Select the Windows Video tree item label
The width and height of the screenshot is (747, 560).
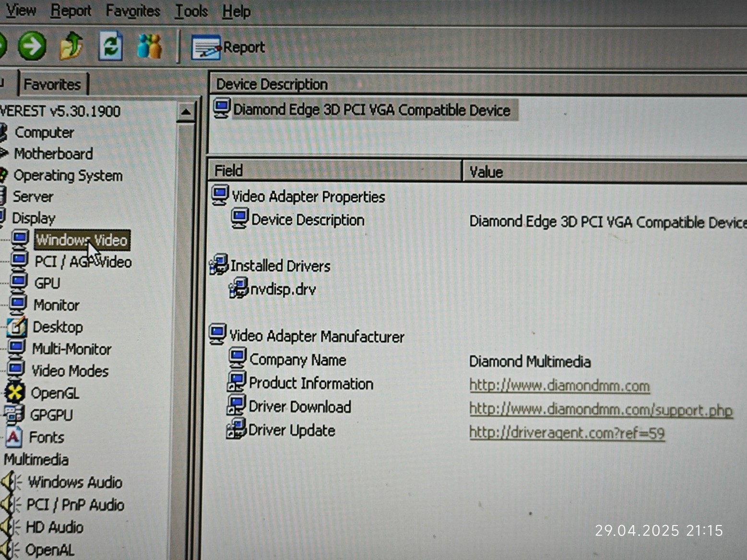click(82, 240)
